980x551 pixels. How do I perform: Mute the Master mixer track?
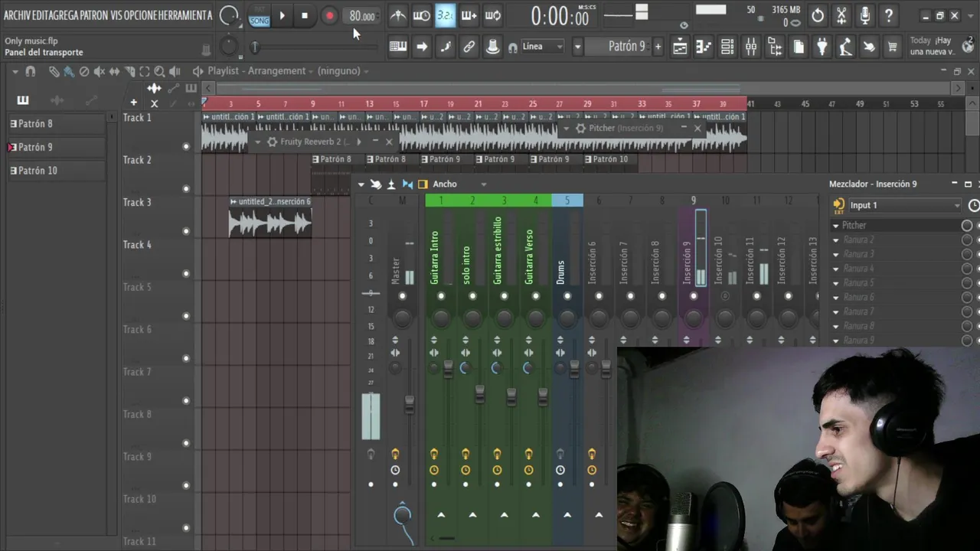point(402,296)
